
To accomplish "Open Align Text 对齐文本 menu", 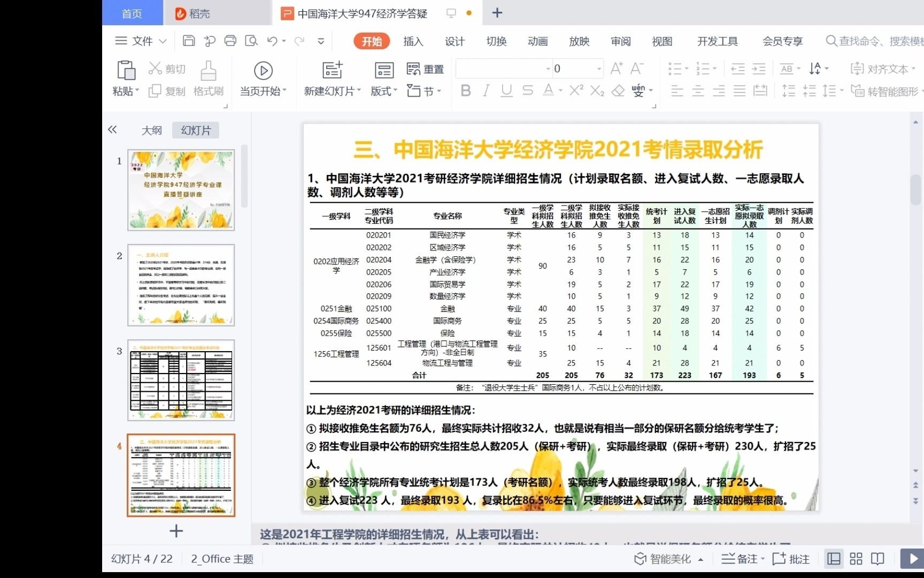I will click(x=883, y=69).
